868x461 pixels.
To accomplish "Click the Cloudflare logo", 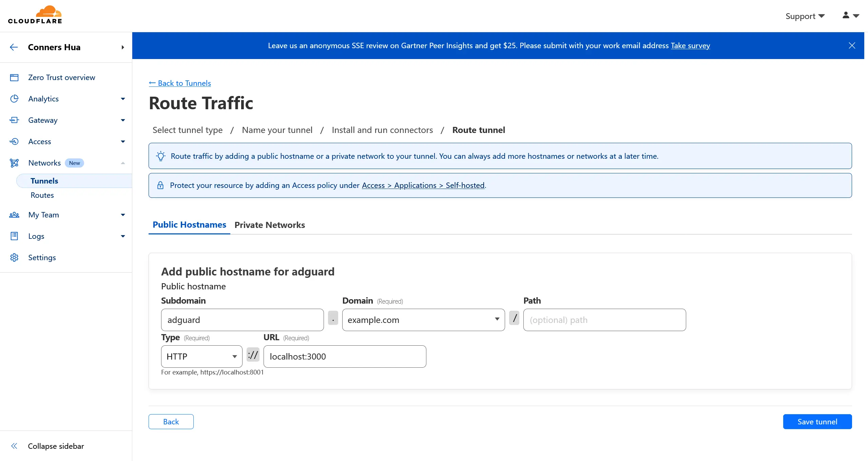I will (x=35, y=15).
